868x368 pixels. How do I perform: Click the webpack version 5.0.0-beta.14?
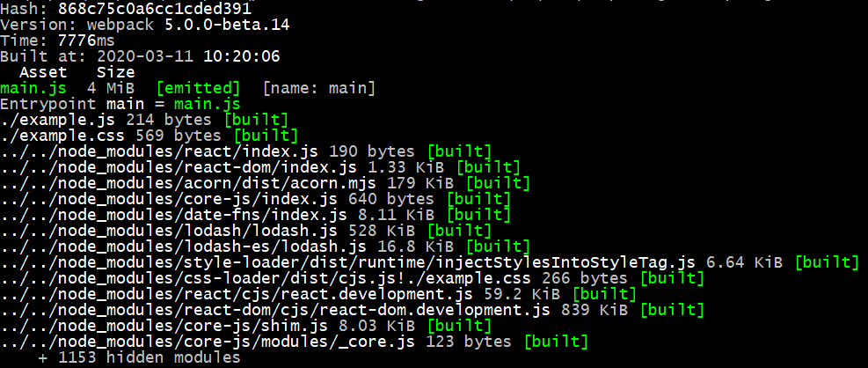click(227, 25)
